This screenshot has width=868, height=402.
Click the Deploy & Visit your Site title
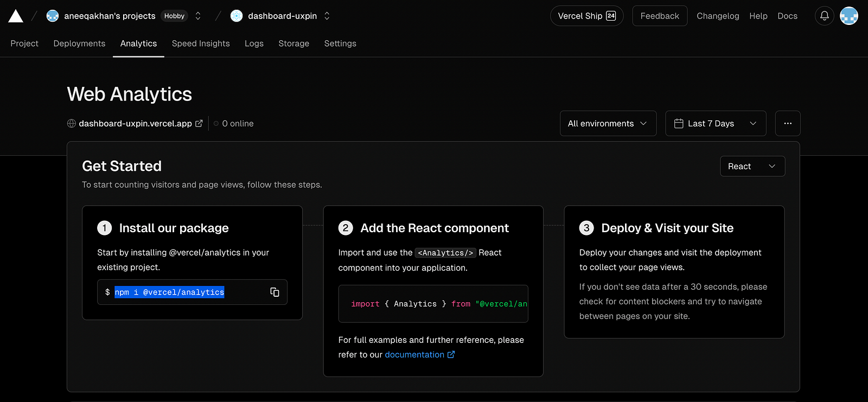[667, 228]
